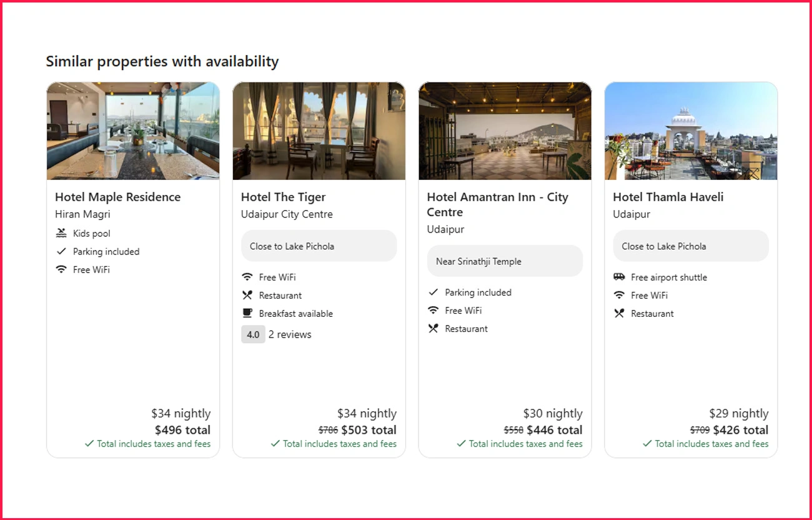Click the Hotel The Tiger title

pos(284,197)
